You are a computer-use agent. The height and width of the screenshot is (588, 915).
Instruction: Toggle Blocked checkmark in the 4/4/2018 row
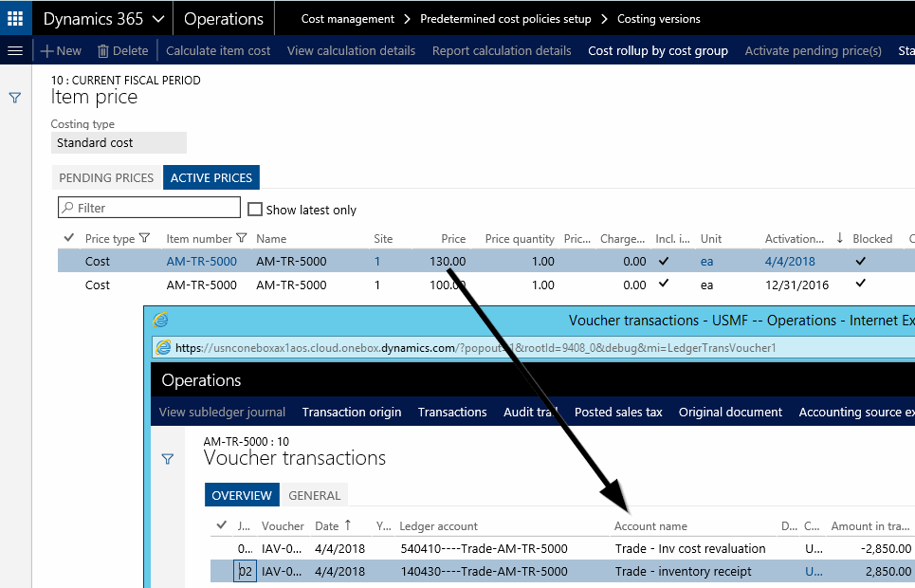pos(861,261)
